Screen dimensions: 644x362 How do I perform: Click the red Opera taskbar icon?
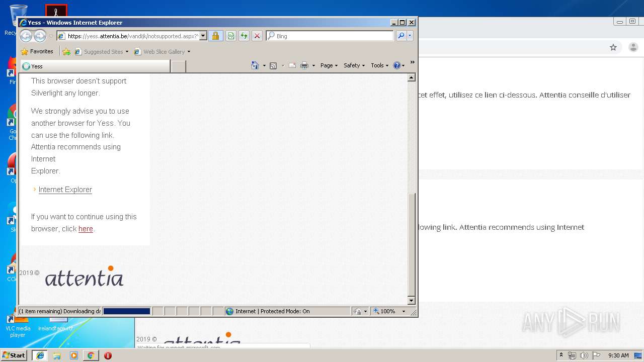pos(108,355)
